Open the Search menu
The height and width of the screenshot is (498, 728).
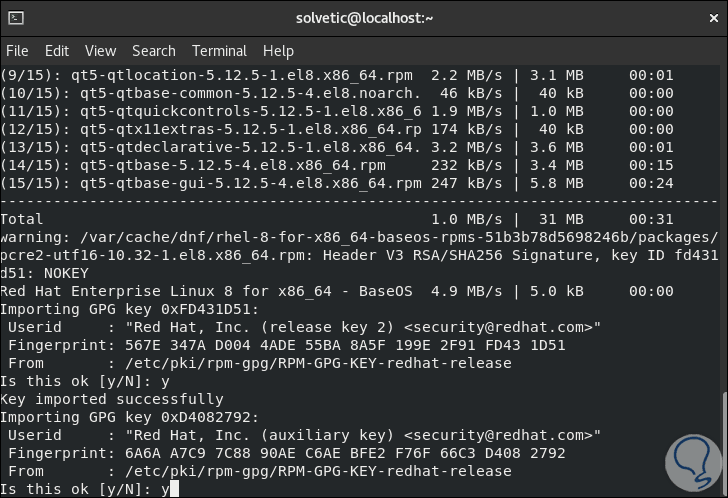[153, 51]
